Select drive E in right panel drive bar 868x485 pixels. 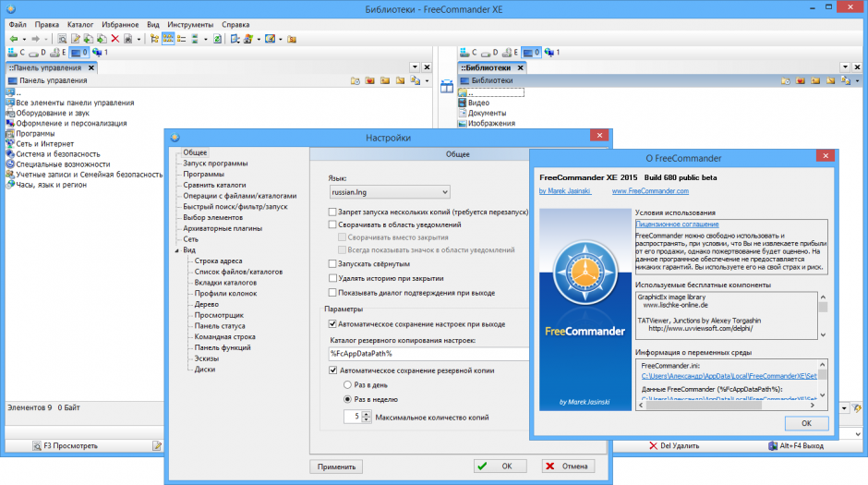pos(510,53)
